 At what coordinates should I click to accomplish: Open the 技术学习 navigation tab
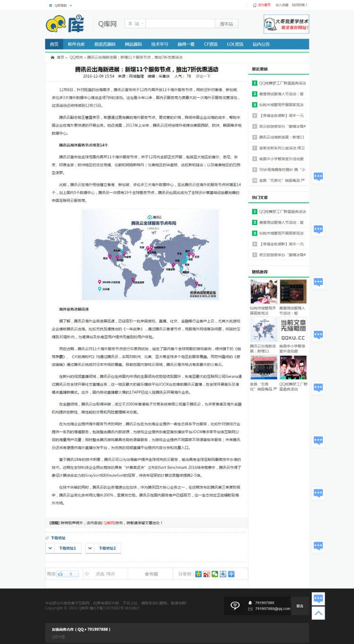pos(160,44)
